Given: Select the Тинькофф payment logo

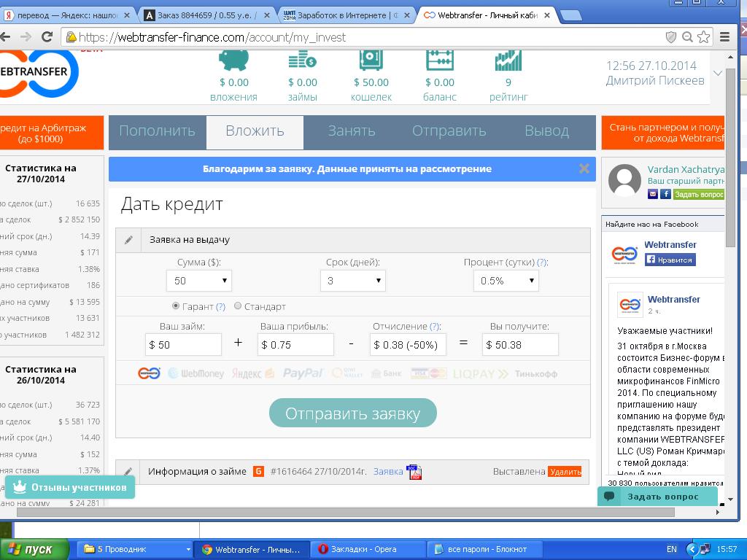Looking at the screenshot, I should click(x=536, y=374).
